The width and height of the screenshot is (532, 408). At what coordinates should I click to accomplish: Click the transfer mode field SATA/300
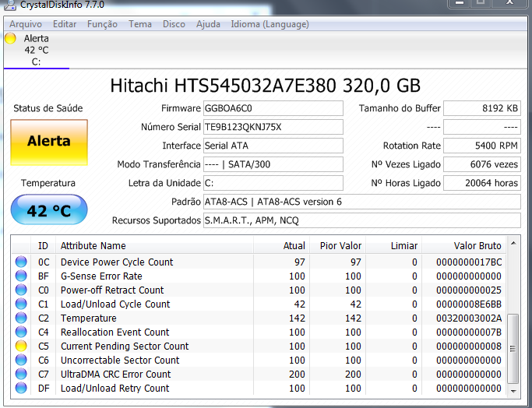pos(273,164)
